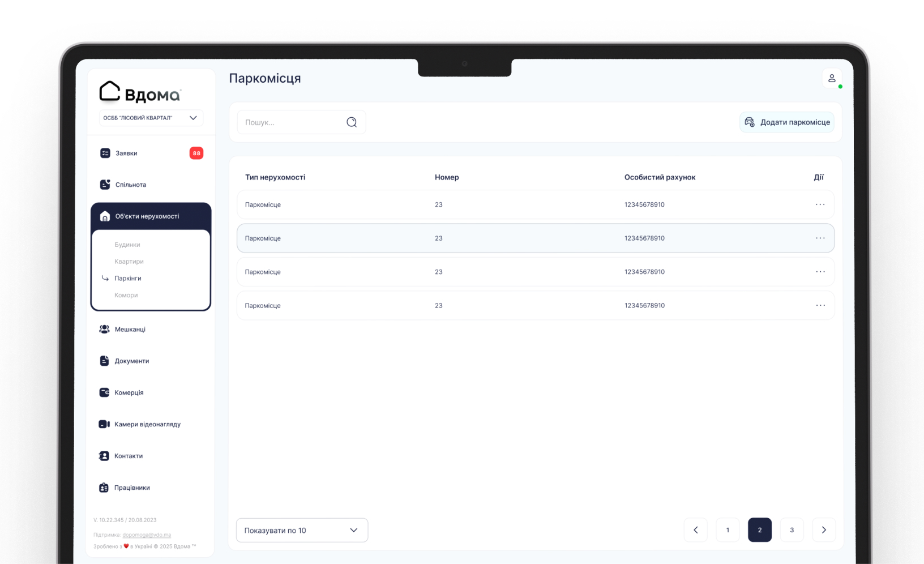Click the Камери відеонагляду camera icon

pos(104,424)
